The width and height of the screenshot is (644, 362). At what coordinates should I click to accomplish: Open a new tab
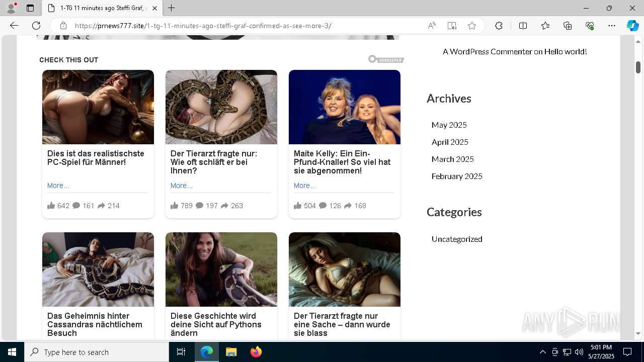tap(172, 8)
